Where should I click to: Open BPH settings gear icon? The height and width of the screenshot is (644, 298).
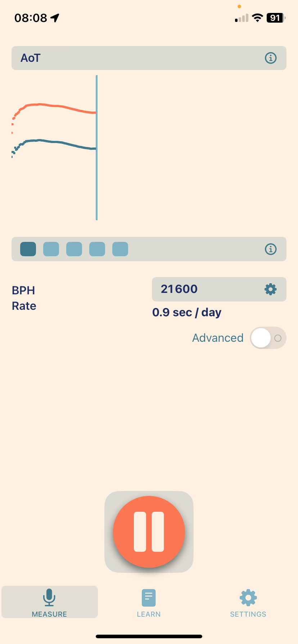(270, 289)
